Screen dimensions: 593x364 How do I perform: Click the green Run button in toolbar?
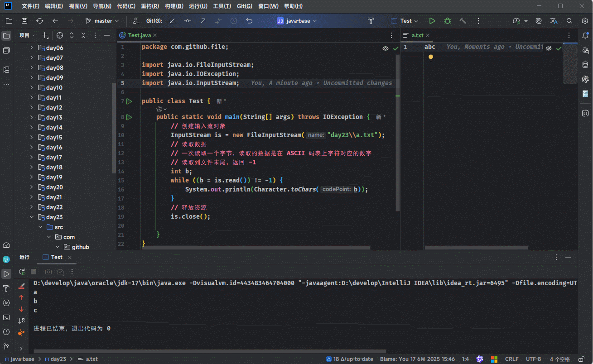tap(432, 21)
